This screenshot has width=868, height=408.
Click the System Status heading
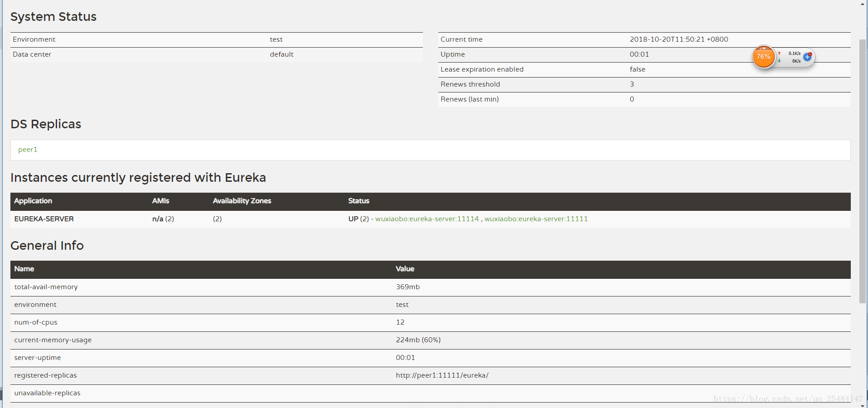tap(53, 17)
